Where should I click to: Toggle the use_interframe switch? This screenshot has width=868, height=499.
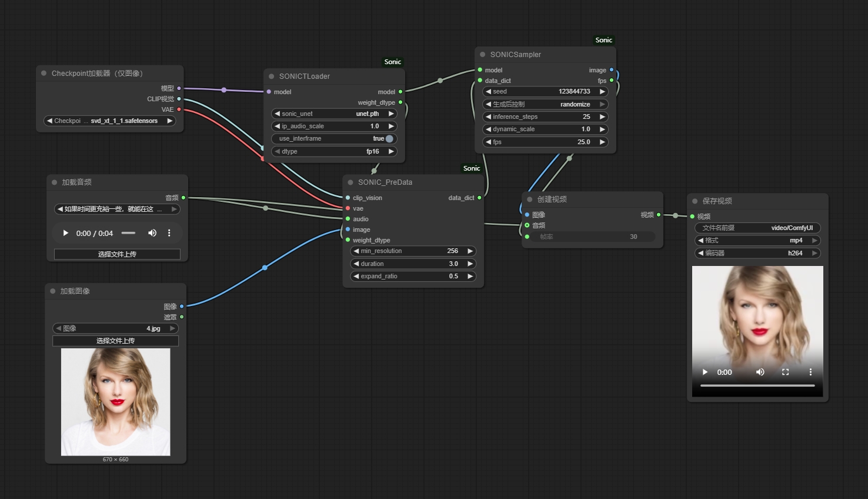[389, 139]
